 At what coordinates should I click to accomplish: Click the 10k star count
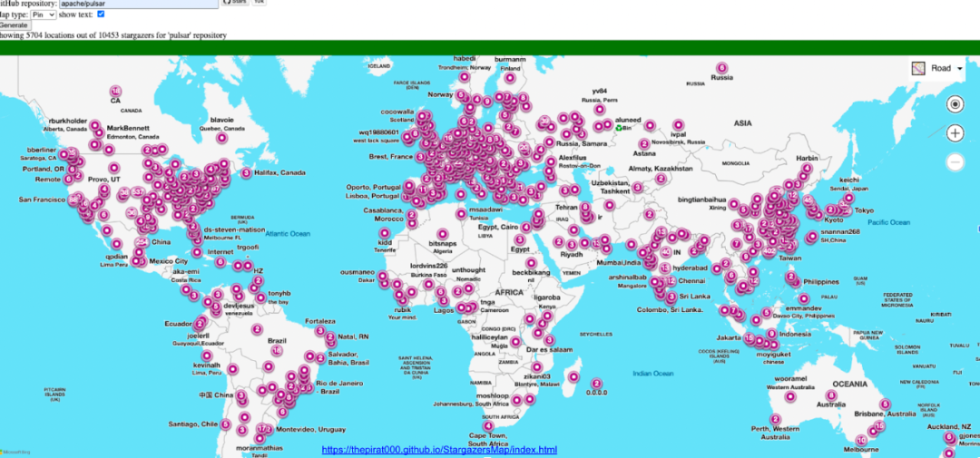(258, 3)
